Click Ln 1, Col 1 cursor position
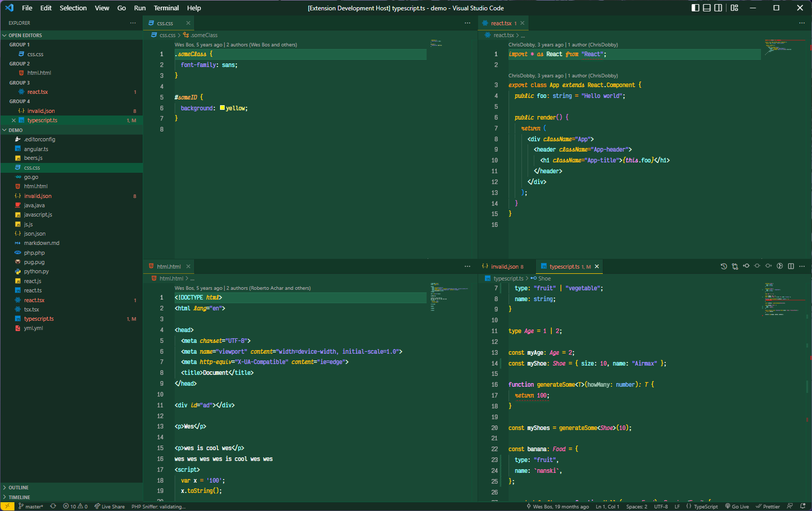The width and height of the screenshot is (812, 511). click(x=607, y=506)
